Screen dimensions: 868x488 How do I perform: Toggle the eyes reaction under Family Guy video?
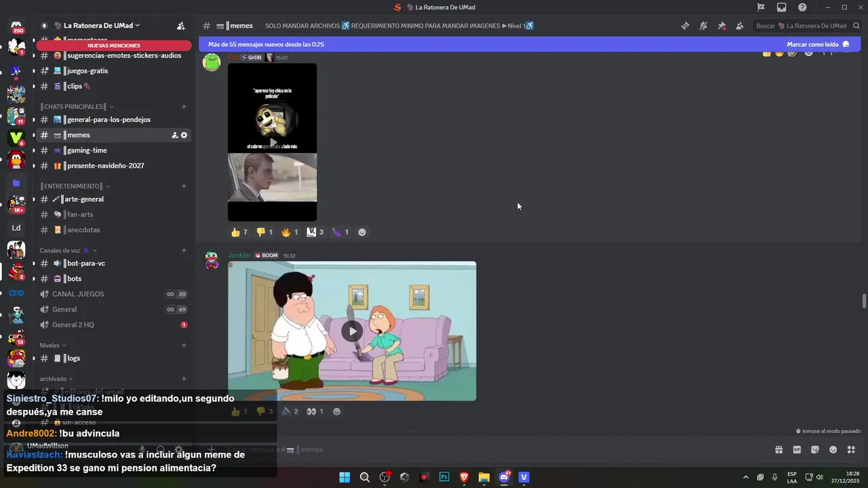(x=315, y=411)
